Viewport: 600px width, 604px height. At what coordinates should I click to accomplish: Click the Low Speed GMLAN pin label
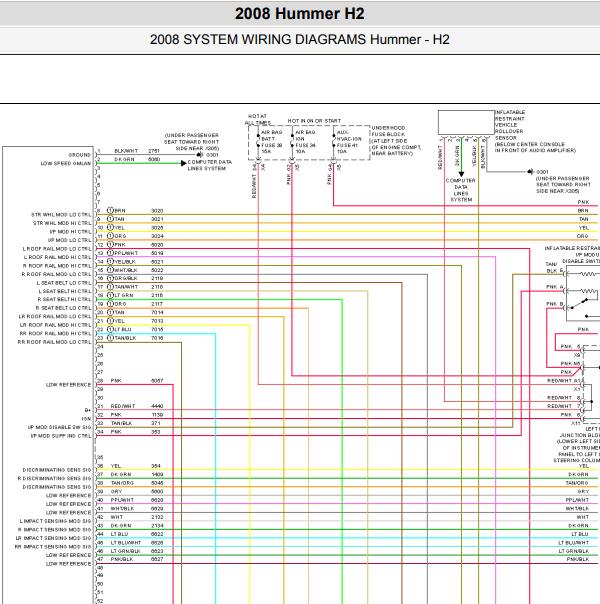pos(66,163)
